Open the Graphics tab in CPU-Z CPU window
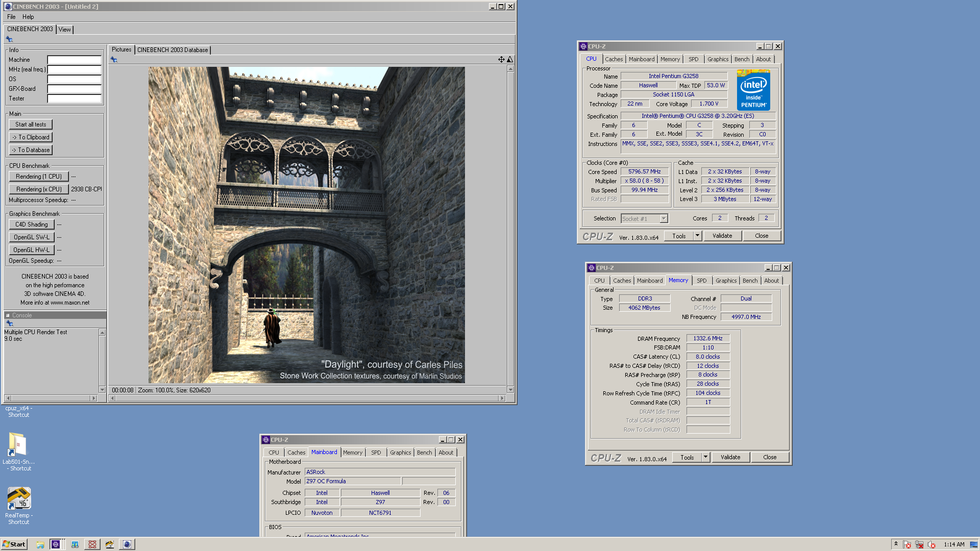 pos(718,59)
